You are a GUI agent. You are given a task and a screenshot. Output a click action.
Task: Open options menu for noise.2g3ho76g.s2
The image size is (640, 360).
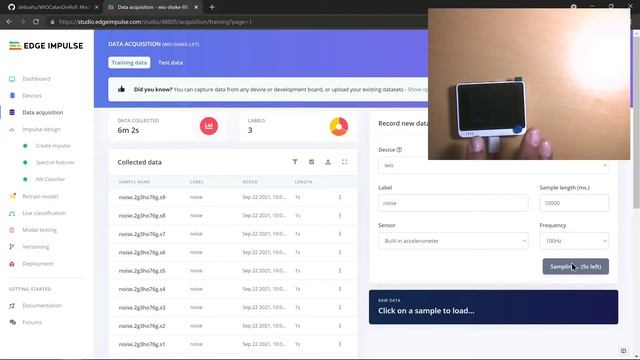point(340,326)
